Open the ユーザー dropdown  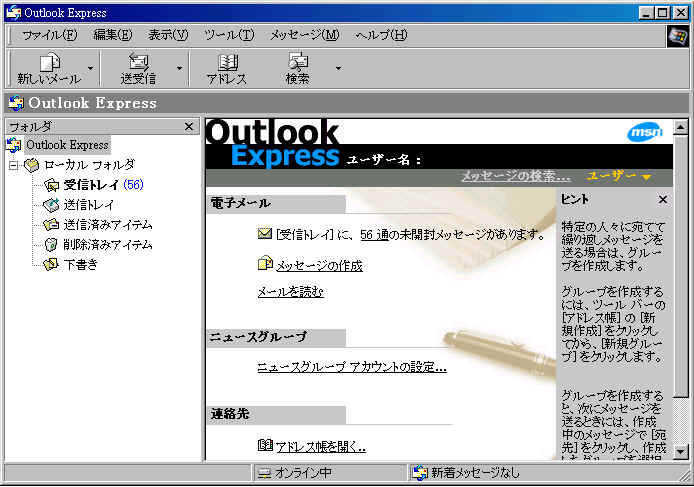tap(618, 176)
